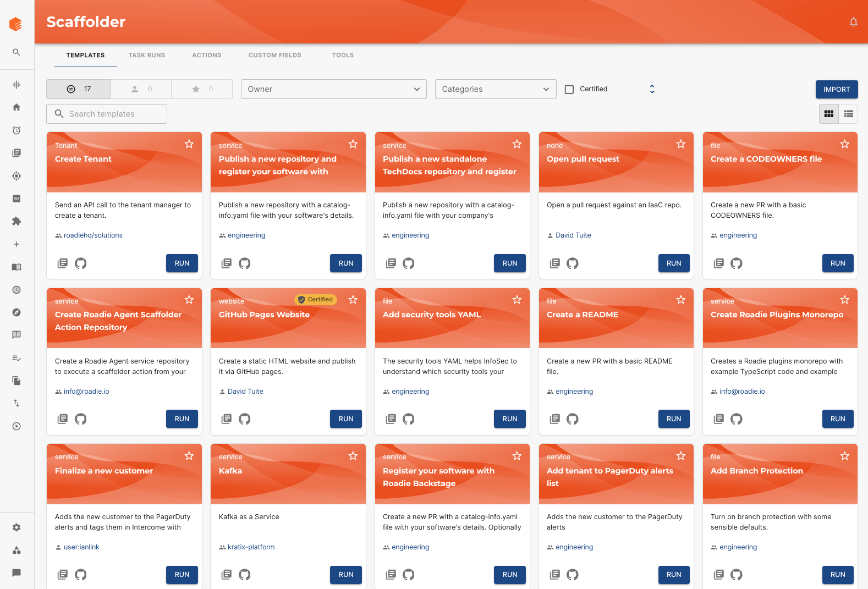View docs icon for Add security tools YAML
This screenshot has width=868, height=589.
391,419
